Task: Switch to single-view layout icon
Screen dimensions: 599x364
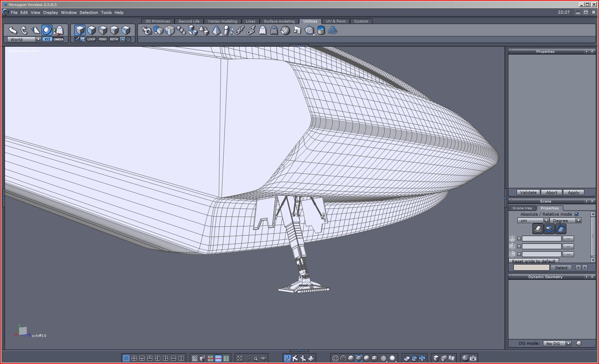Action: tap(126, 358)
